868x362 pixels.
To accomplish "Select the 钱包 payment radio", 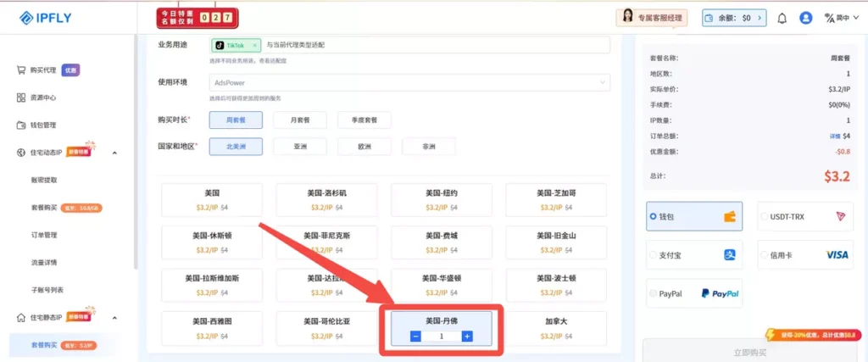I will (654, 217).
